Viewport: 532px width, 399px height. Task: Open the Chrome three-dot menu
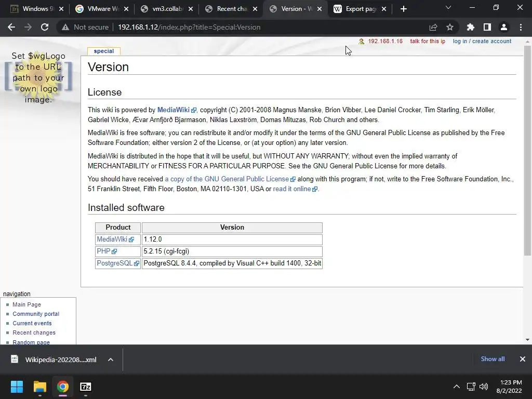521,27
